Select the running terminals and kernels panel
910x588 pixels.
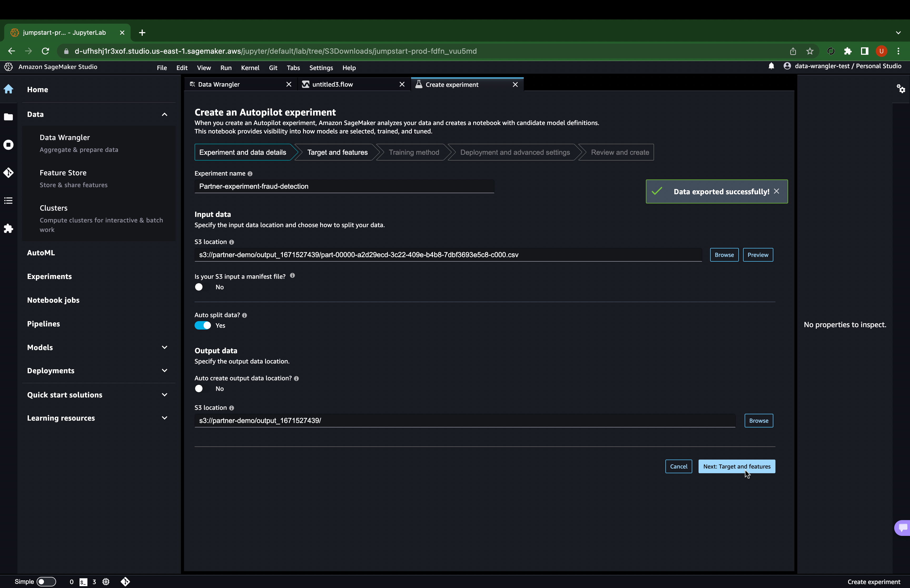(8, 145)
